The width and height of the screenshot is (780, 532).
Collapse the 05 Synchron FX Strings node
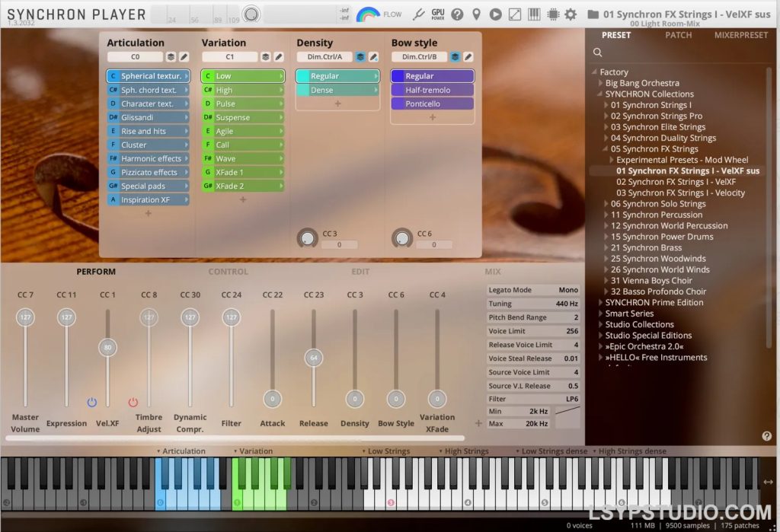[x=604, y=148]
